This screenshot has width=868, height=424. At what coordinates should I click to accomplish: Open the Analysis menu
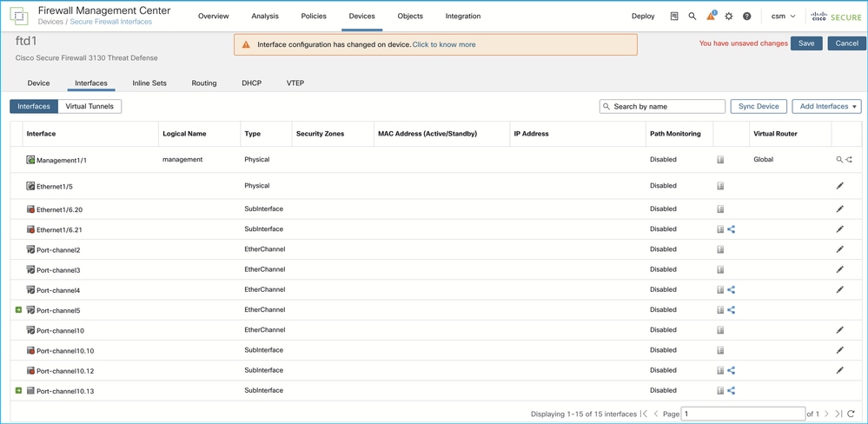(x=265, y=17)
